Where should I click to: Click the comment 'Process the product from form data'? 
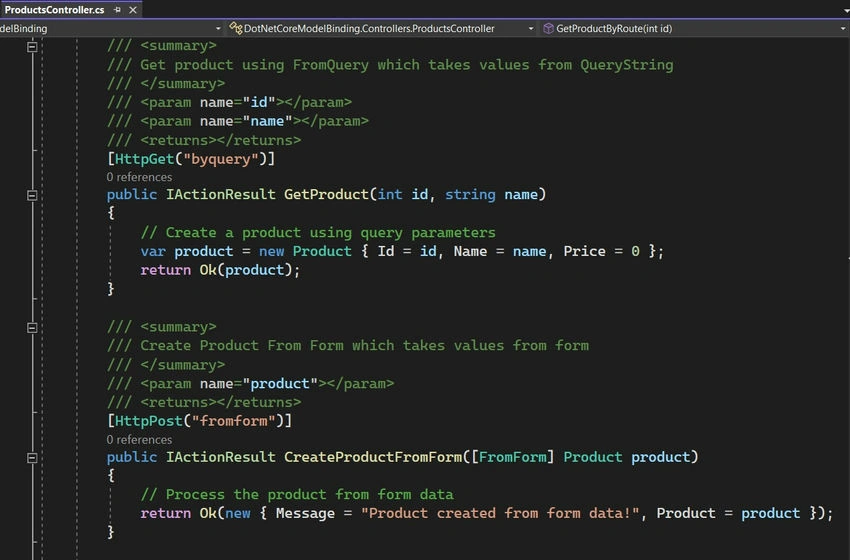[297, 494]
